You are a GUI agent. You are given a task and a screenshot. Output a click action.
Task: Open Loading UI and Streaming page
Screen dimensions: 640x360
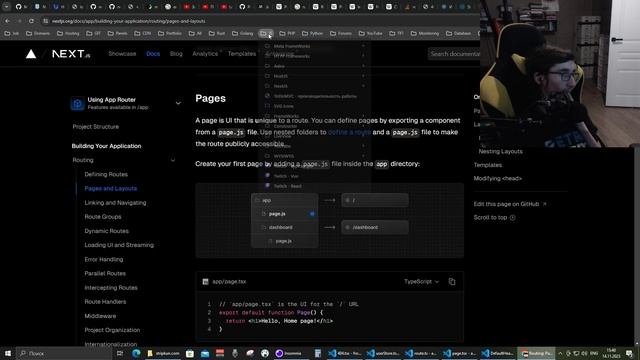click(119, 245)
